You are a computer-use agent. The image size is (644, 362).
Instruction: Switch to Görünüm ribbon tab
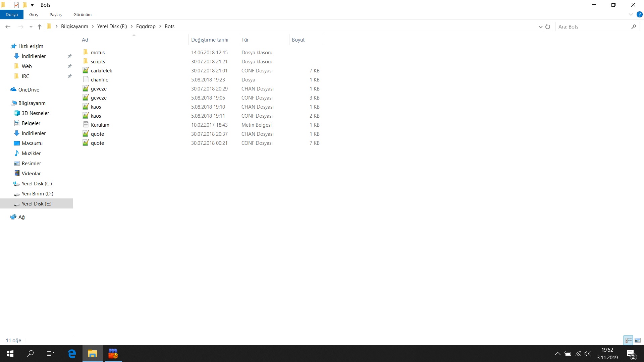coord(83,14)
